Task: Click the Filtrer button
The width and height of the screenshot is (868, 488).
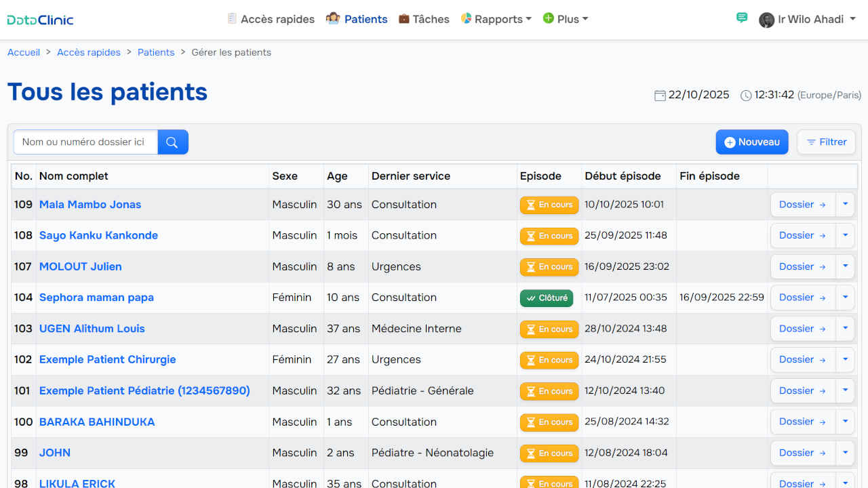Action: [x=826, y=142]
